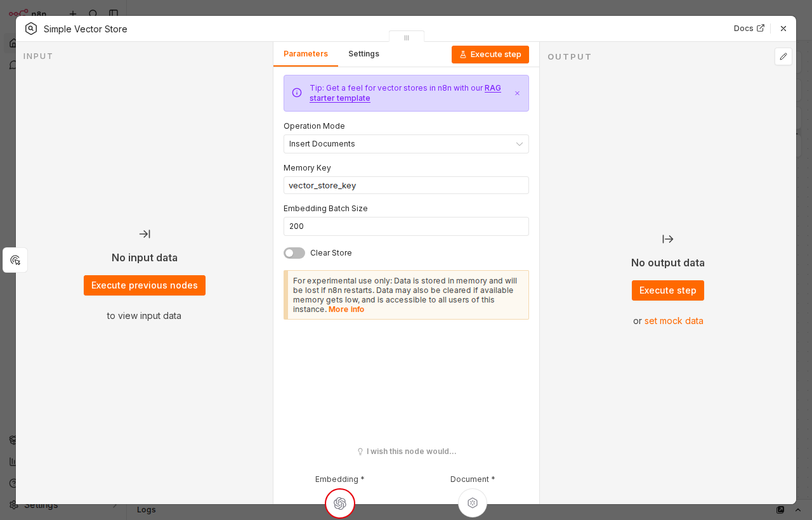Click the Document * label
This screenshot has width=812, height=520.
tap(473, 479)
